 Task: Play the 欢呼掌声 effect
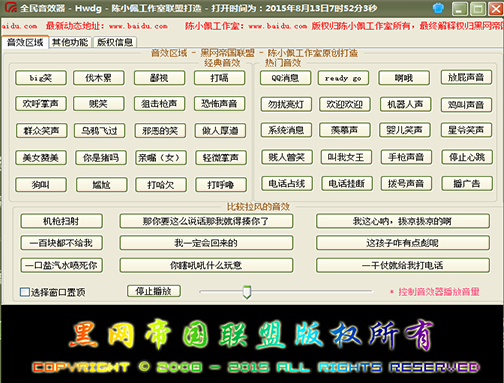pyautogui.click(x=41, y=104)
